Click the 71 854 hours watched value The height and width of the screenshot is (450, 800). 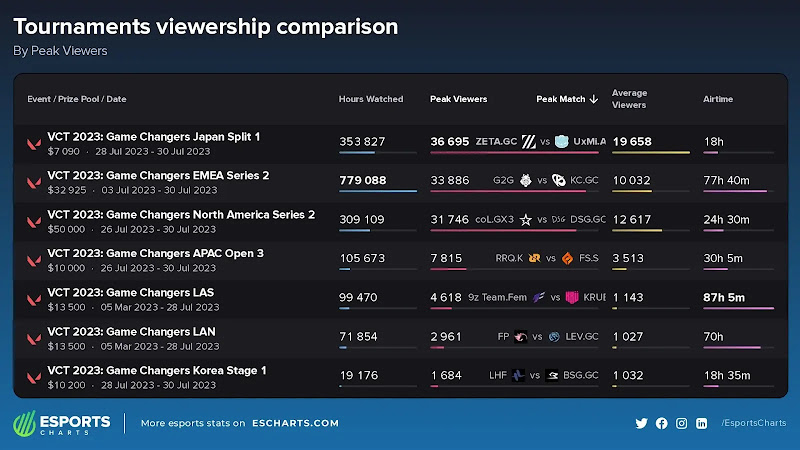point(358,336)
